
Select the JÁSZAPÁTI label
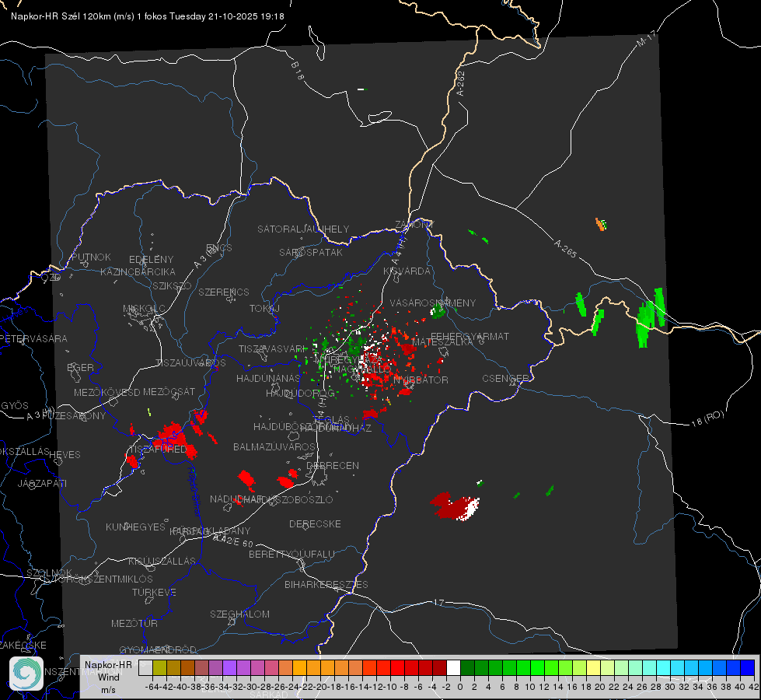coord(42,483)
